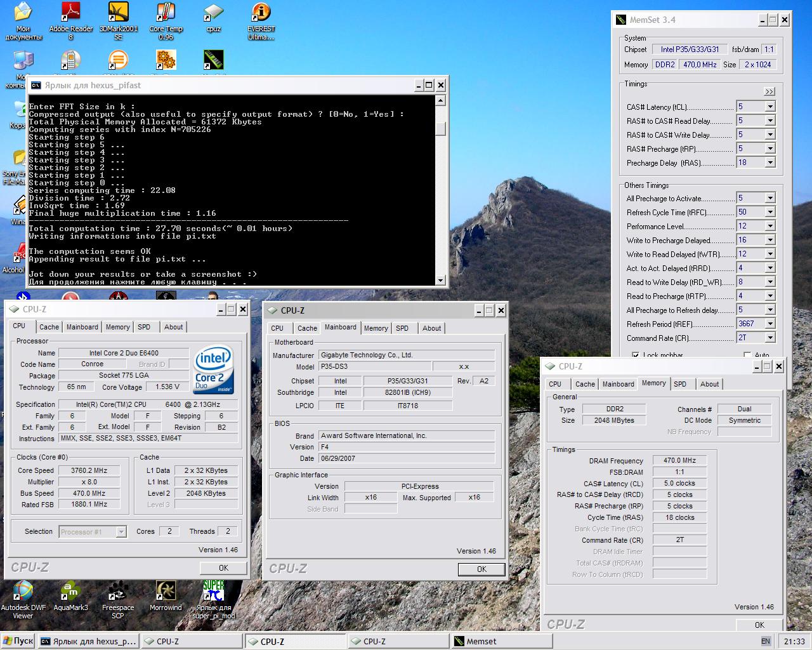
Task: Click the BIOS date 06/29/2007 field
Action: pos(406,458)
